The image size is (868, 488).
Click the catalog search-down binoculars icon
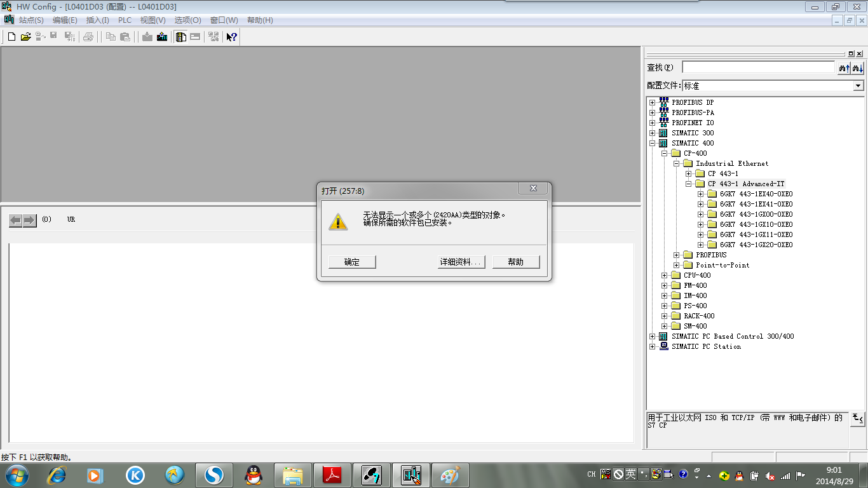[x=858, y=67]
